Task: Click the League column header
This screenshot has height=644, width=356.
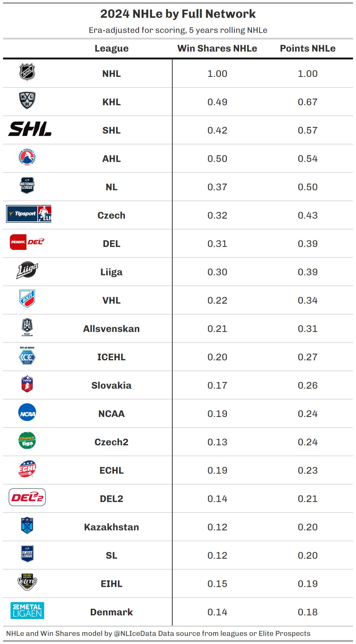Action: 112,49
